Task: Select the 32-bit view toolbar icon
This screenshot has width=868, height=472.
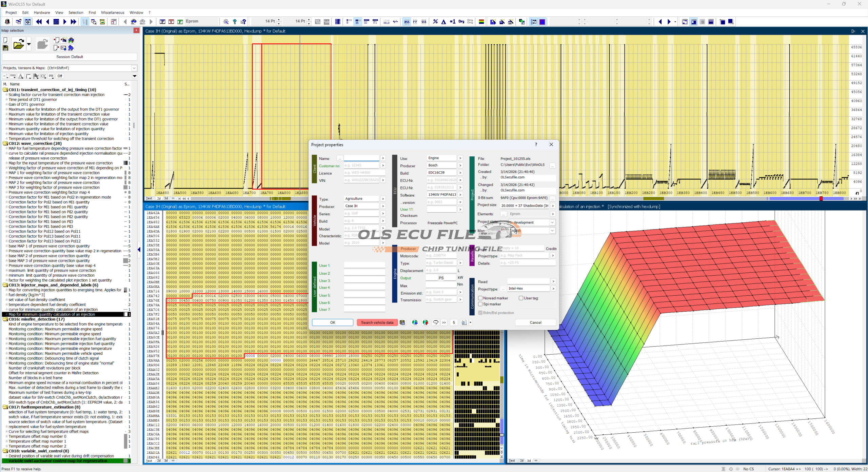Action: click(366, 22)
